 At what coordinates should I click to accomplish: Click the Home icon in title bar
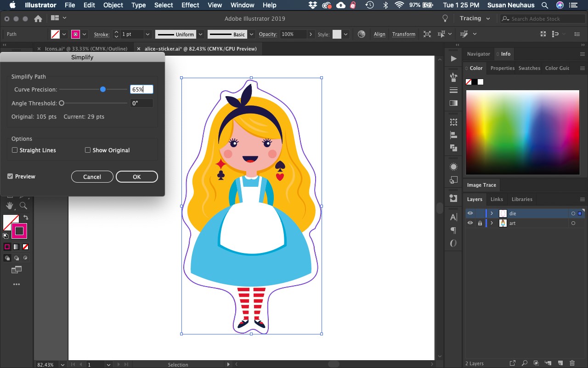pos(38,19)
